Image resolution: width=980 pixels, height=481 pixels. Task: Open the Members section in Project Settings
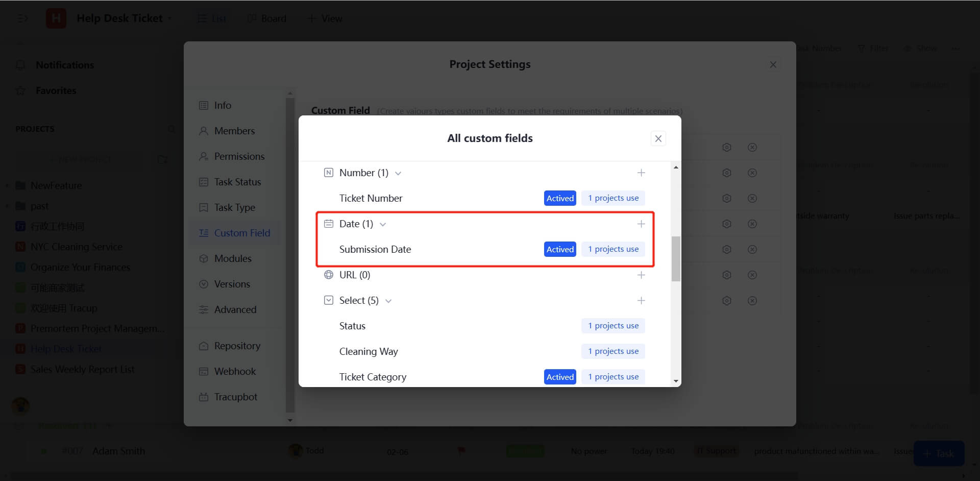click(x=234, y=131)
